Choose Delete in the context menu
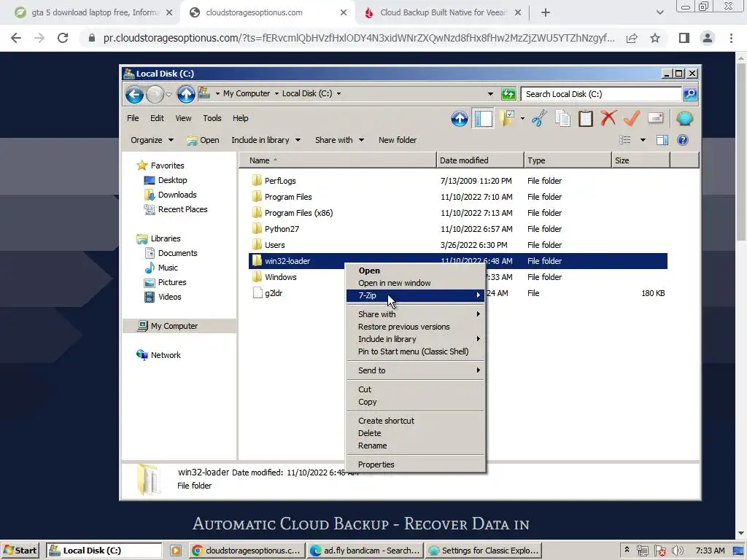747x560 pixels. click(415, 433)
